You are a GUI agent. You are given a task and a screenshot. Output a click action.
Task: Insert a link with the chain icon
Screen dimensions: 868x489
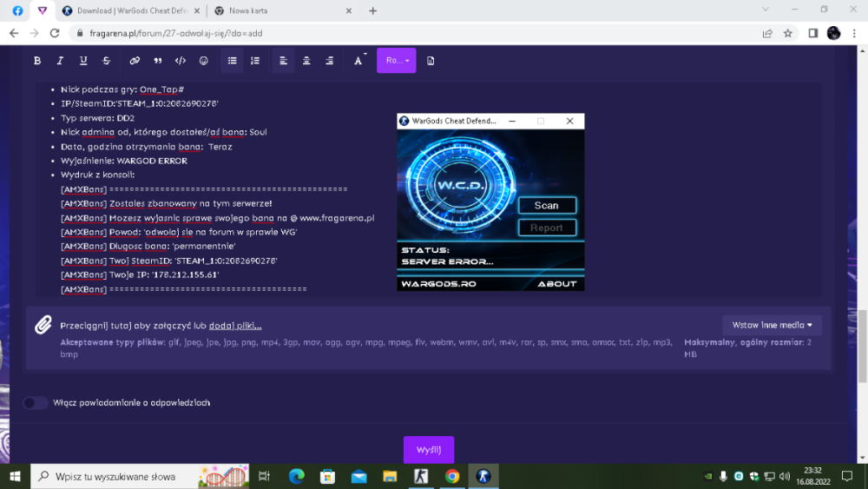coord(135,61)
